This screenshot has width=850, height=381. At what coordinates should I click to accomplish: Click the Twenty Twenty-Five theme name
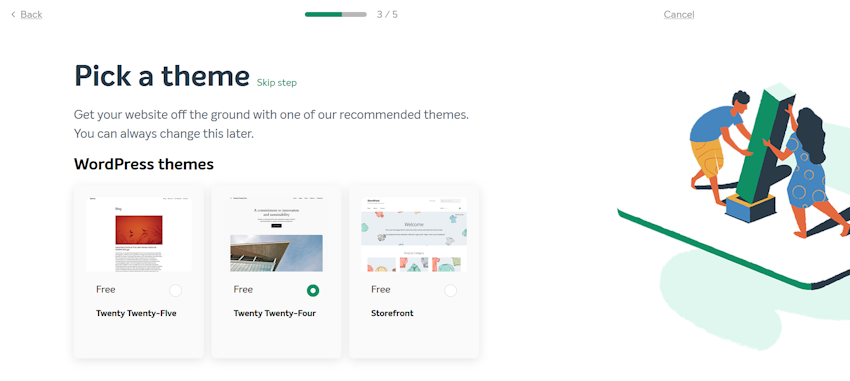[136, 313]
